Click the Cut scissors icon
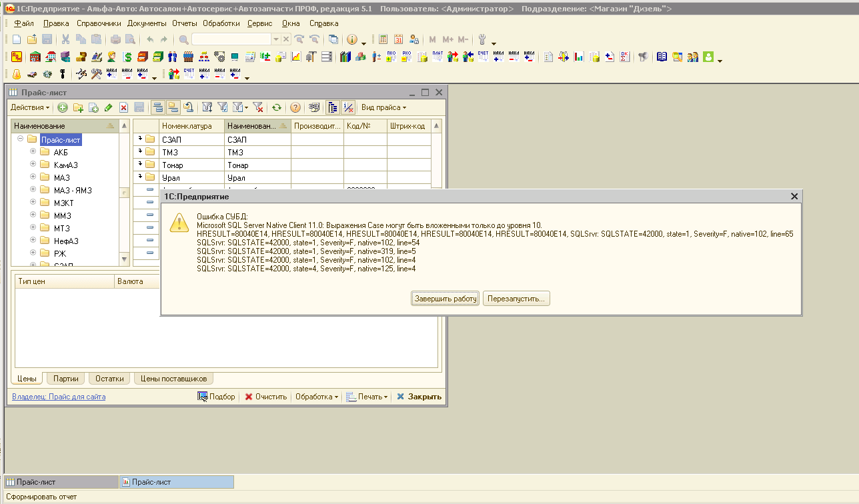The image size is (859, 504). pos(66,39)
